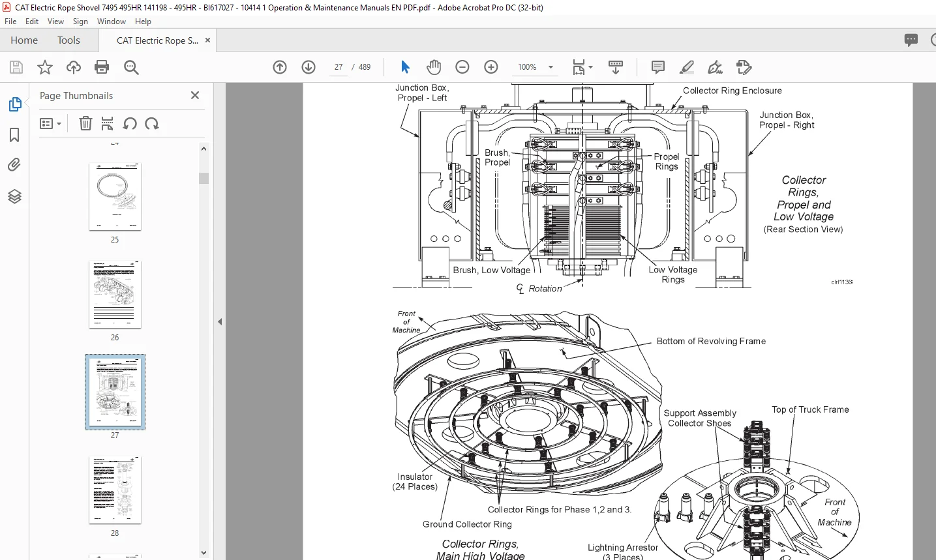Image resolution: width=936 pixels, height=560 pixels.
Task: Show Page Thumbnails panel icon
Action: coord(14,104)
